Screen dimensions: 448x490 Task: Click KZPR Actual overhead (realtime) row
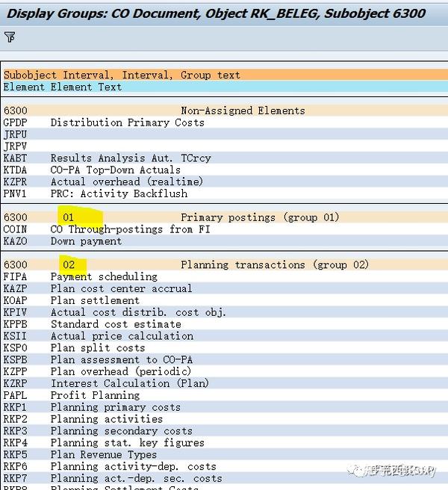tap(225, 182)
